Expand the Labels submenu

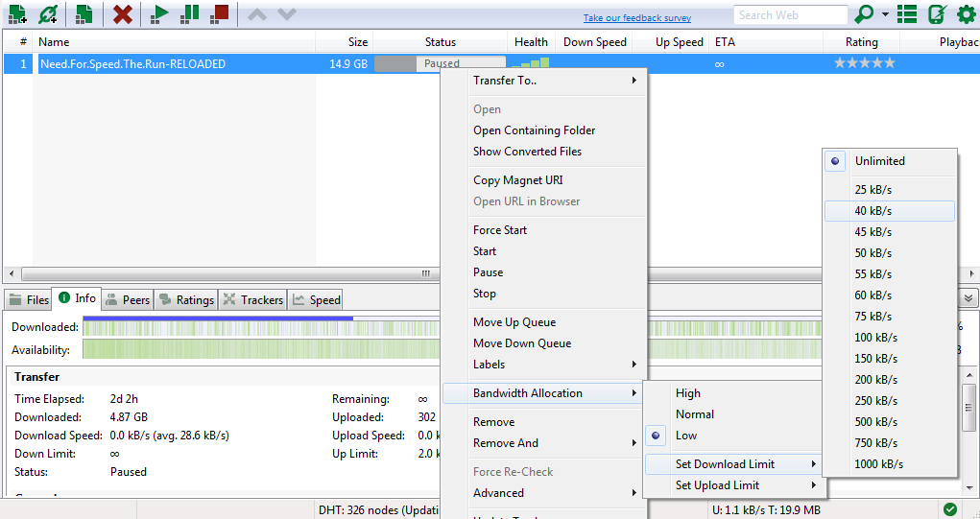pyautogui.click(x=542, y=365)
